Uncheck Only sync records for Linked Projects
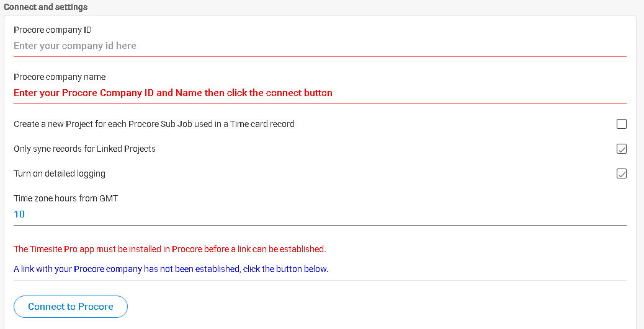This screenshot has height=329, width=644. tap(622, 149)
